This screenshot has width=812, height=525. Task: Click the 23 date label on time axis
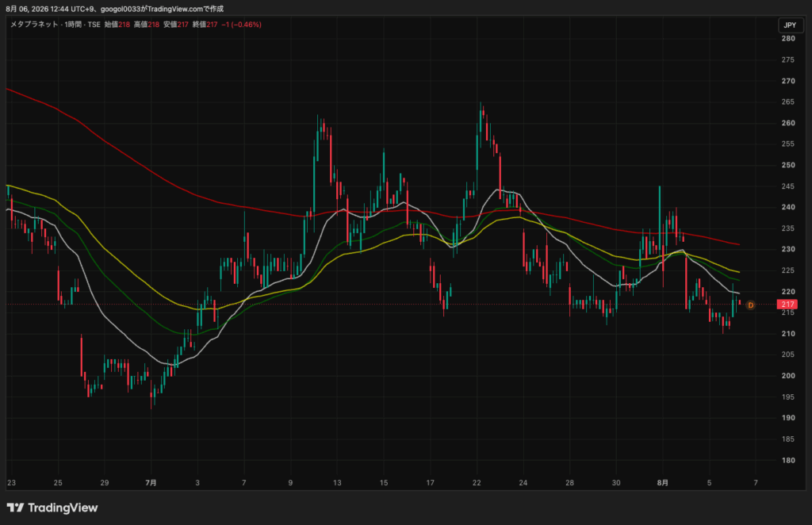[x=11, y=482]
